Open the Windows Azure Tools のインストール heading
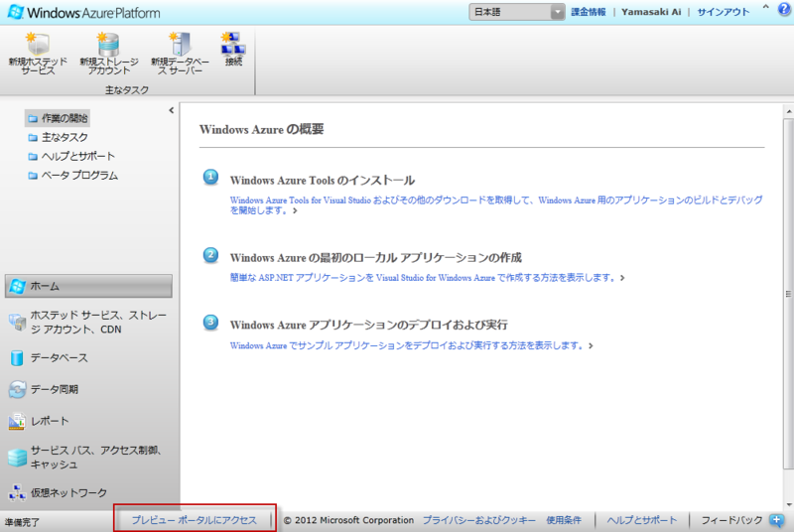 click(322, 181)
